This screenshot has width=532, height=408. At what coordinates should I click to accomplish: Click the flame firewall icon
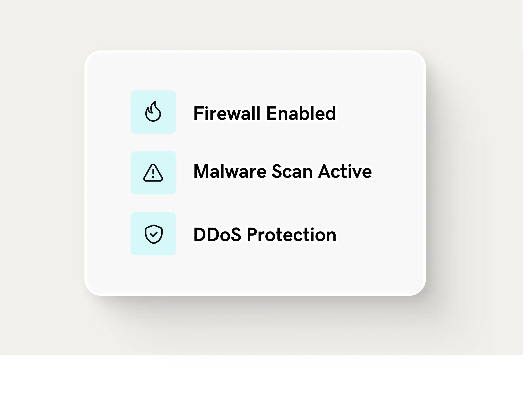click(x=153, y=111)
